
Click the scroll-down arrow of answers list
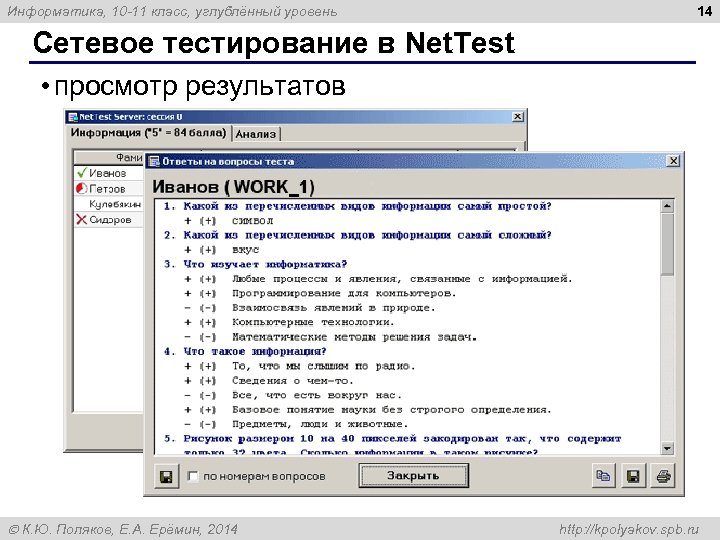coord(668,448)
